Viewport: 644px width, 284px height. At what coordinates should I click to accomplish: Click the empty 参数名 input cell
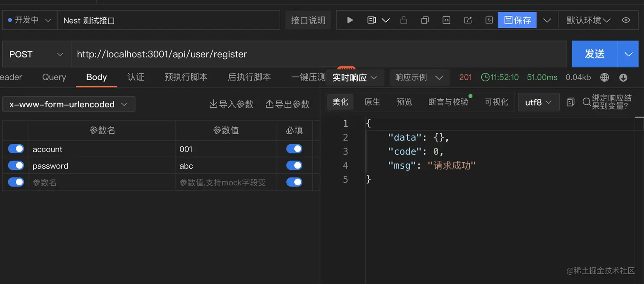pos(102,182)
